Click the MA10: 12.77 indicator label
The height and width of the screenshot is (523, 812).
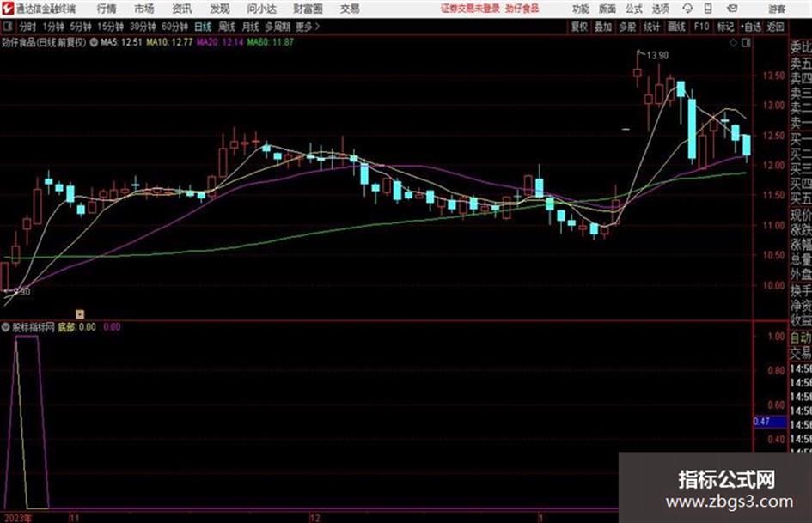(x=169, y=42)
